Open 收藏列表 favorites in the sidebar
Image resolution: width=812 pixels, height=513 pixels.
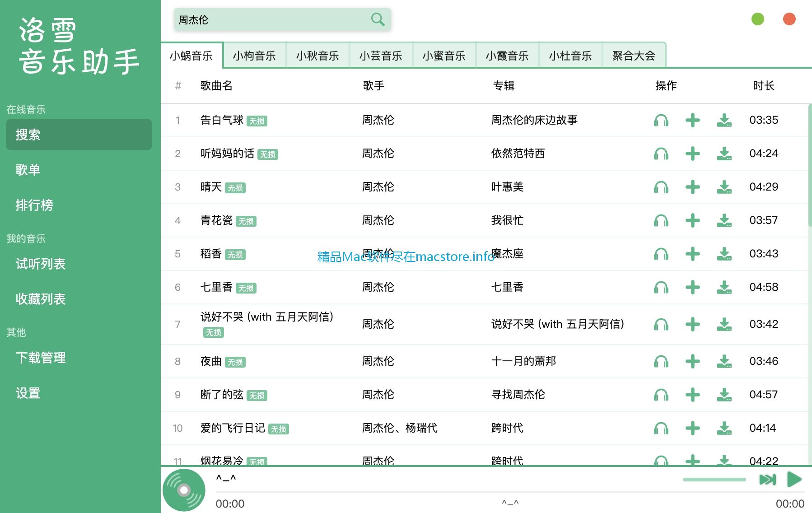[79, 299]
